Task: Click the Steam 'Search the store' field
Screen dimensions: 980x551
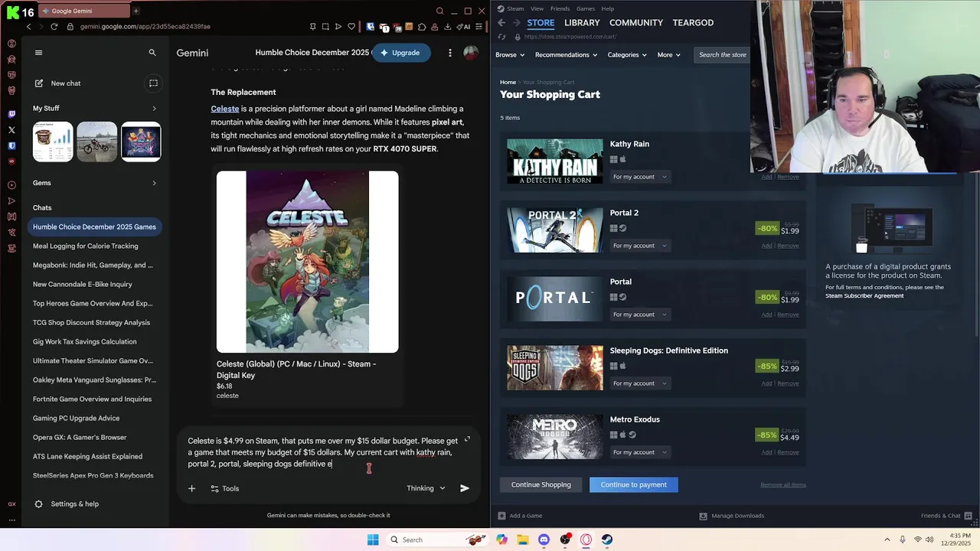Action: tap(722, 55)
